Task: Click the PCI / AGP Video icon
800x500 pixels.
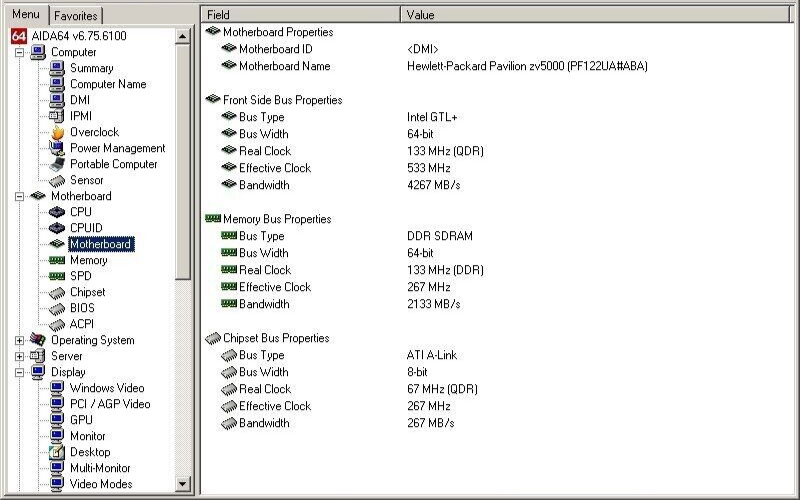Action: click(57, 404)
